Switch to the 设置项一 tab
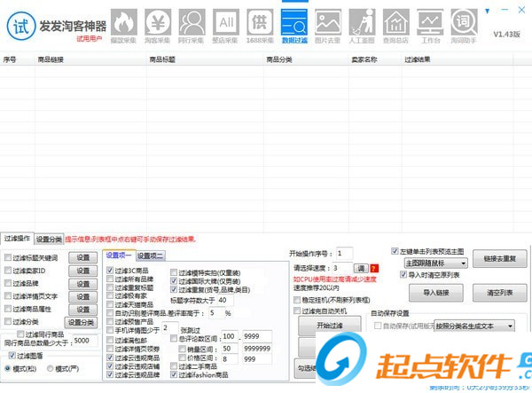 coord(119,255)
